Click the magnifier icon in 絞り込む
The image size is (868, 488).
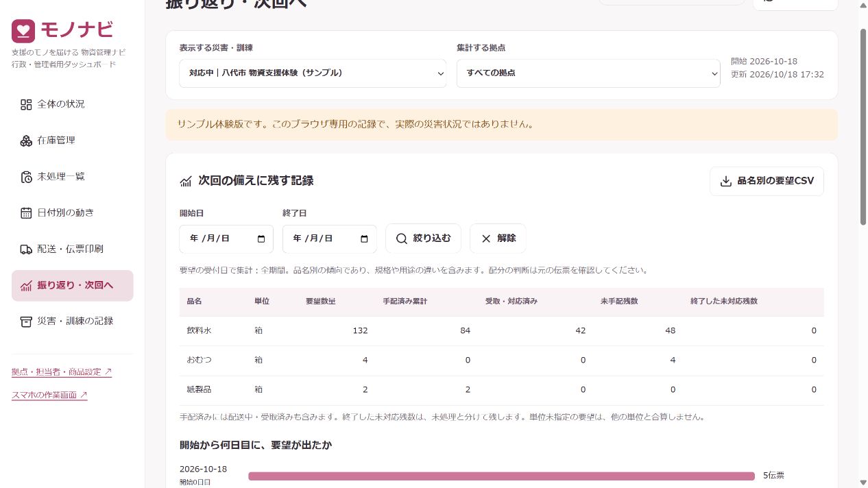402,239
